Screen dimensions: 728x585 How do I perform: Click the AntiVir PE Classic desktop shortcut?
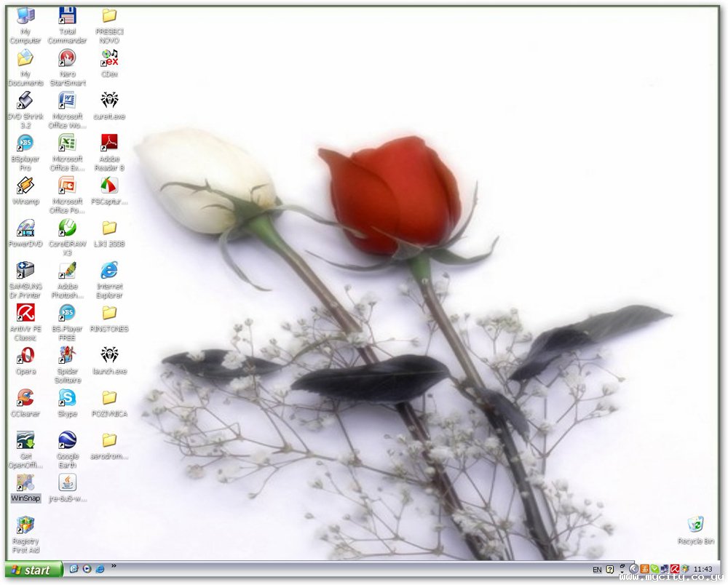25,323
